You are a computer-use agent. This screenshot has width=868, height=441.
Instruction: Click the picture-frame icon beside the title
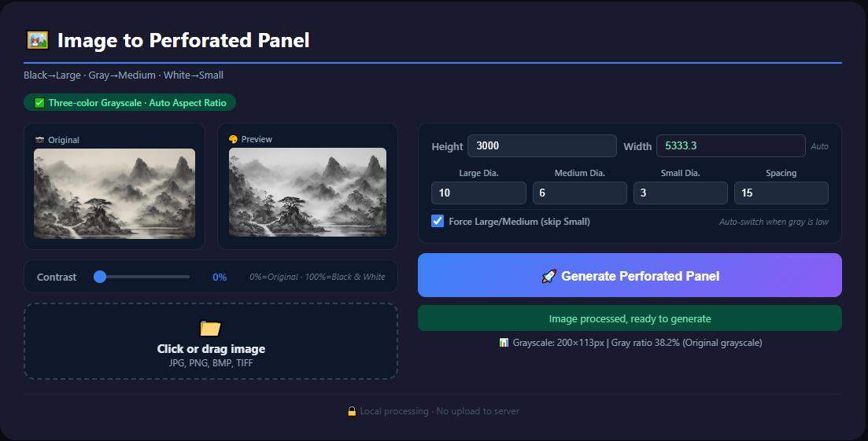(x=38, y=40)
